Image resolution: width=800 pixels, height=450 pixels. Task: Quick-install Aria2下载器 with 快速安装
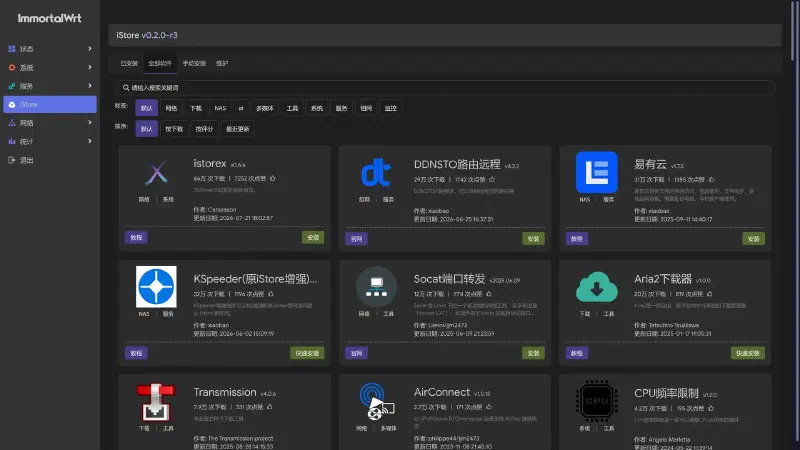748,353
